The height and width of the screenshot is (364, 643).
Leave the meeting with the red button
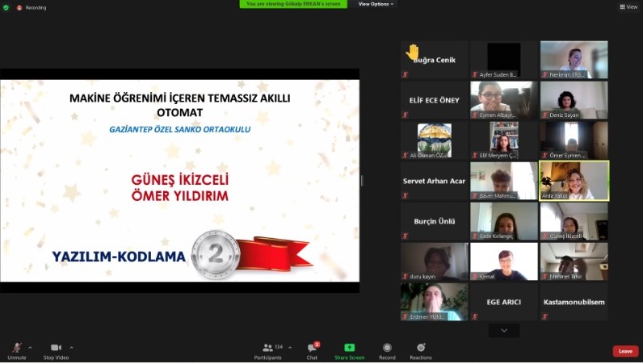click(625, 351)
